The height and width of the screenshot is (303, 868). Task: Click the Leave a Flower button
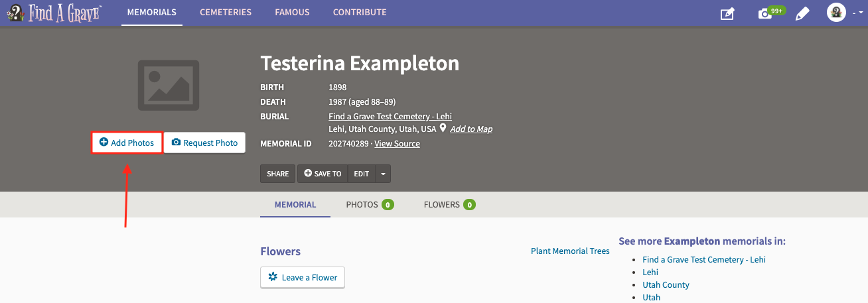click(x=303, y=277)
